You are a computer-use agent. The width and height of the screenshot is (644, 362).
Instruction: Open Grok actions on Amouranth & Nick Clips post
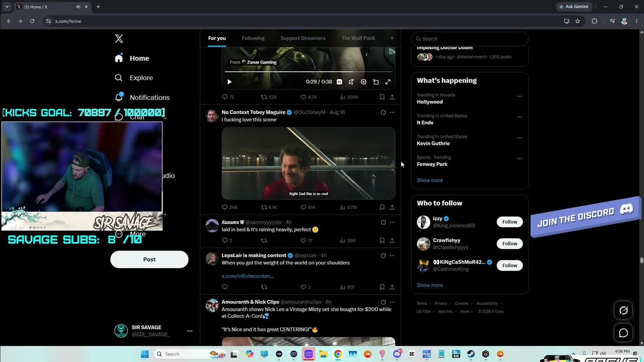tap(383, 302)
